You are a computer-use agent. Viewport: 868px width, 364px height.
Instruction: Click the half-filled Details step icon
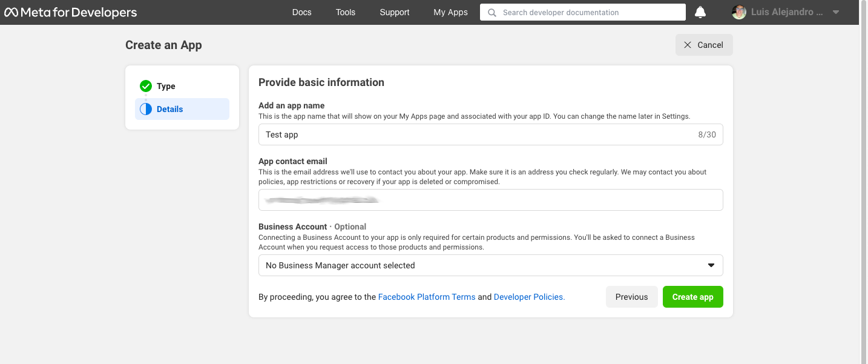click(x=146, y=109)
